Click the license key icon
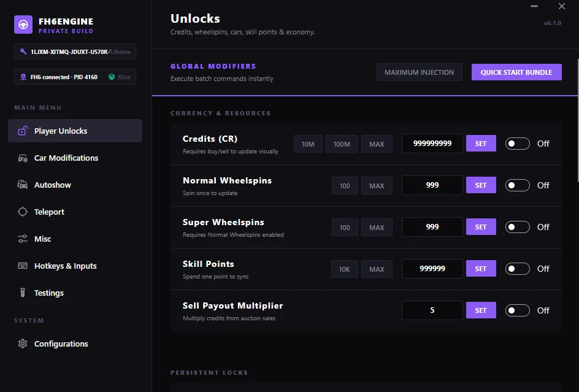Screen dimensions: 579x392 (x=23, y=52)
